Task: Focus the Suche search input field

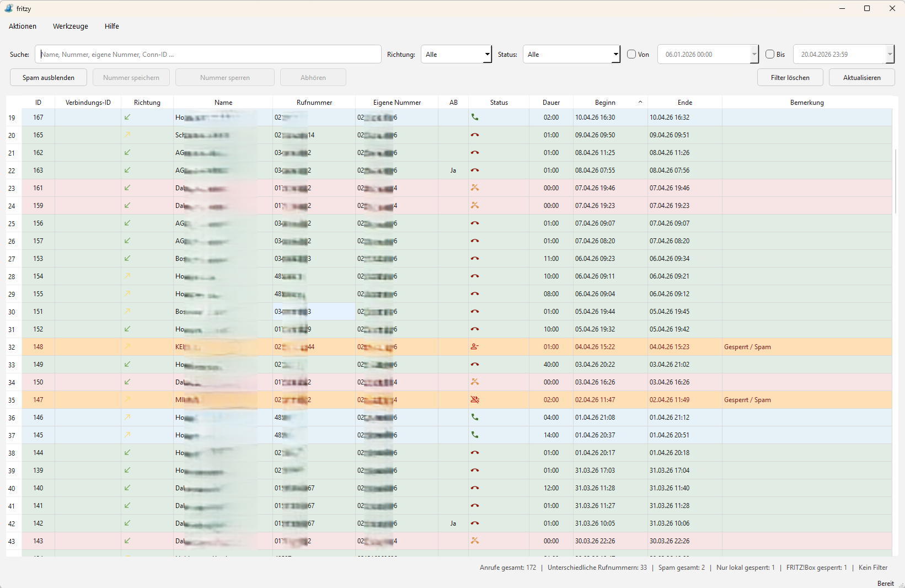Action: (x=208, y=54)
